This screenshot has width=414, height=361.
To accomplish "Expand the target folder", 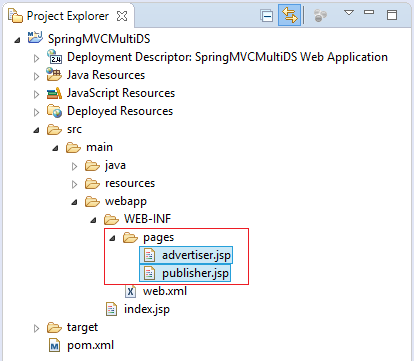I will pyautogui.click(x=36, y=328).
